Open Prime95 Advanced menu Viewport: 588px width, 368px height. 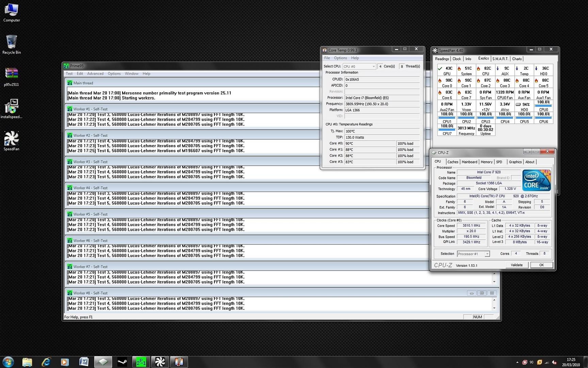tap(95, 74)
